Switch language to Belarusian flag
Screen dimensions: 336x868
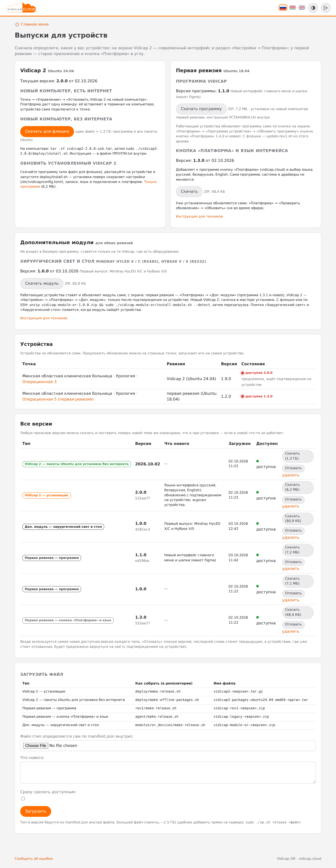point(292,8)
